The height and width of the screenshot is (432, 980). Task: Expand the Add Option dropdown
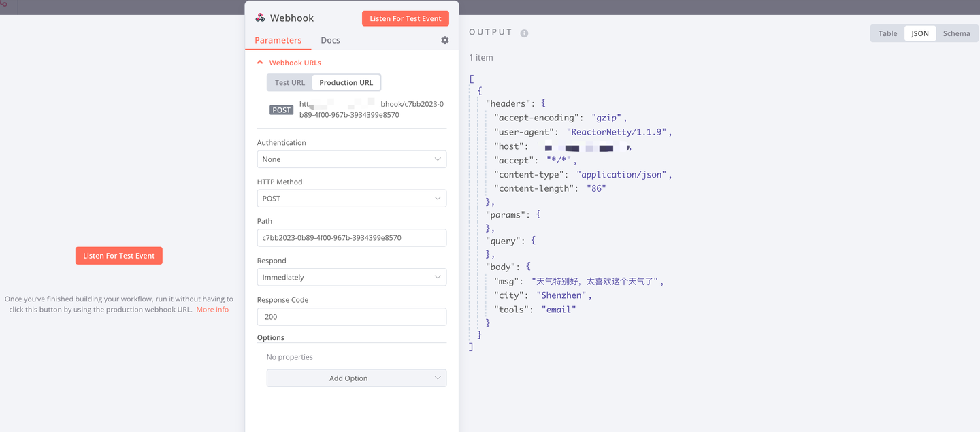[357, 378]
